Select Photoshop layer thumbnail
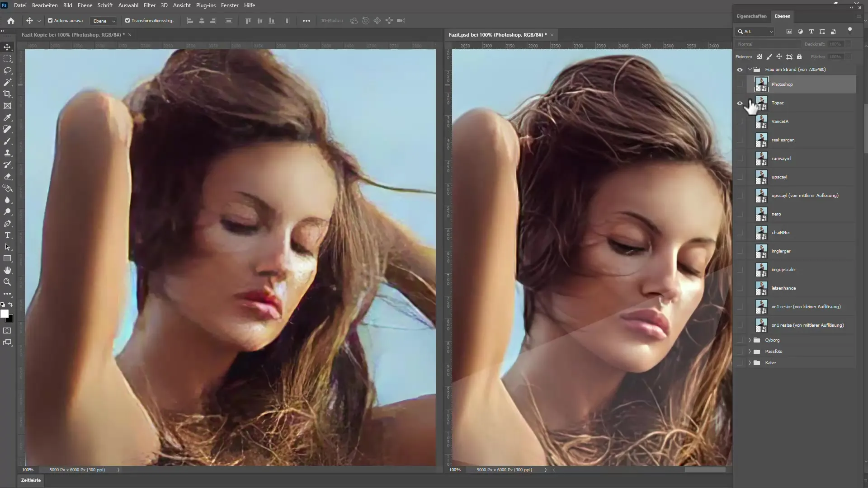Screen dimensions: 868x488 [761, 84]
